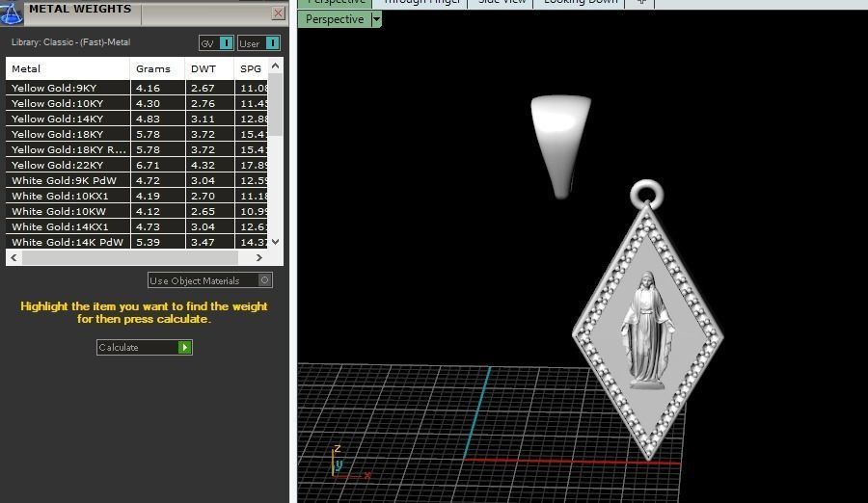Select the Yellow Gold:18KY row
Screen dimensions: 868x503
[x=137, y=135]
